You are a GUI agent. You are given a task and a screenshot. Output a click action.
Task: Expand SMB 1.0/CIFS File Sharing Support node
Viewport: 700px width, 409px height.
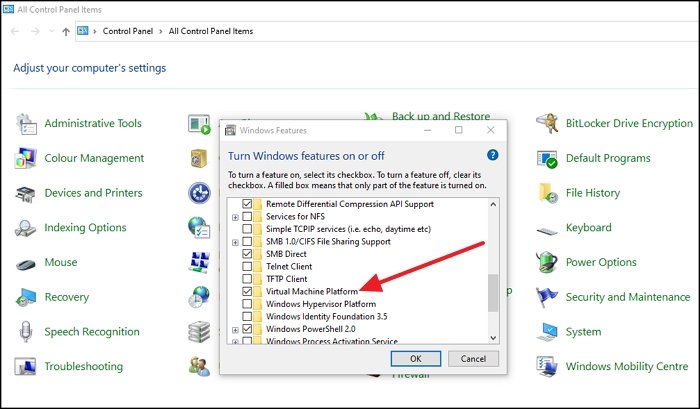235,242
